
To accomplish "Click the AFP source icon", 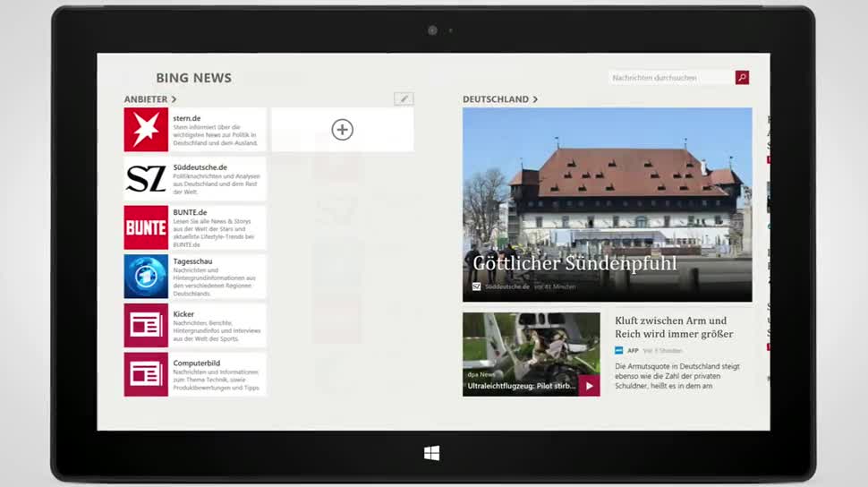I will tap(619, 351).
